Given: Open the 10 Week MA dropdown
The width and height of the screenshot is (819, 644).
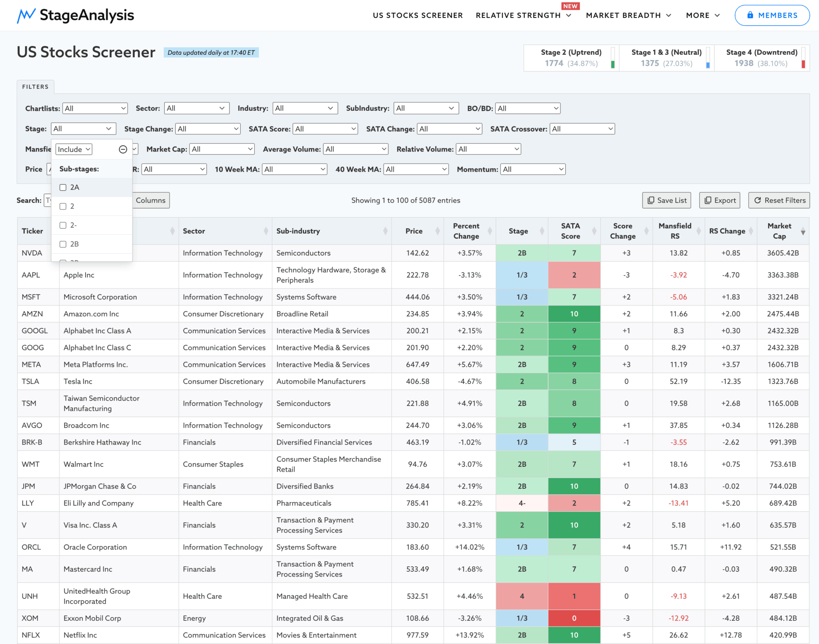Looking at the screenshot, I should [x=294, y=169].
